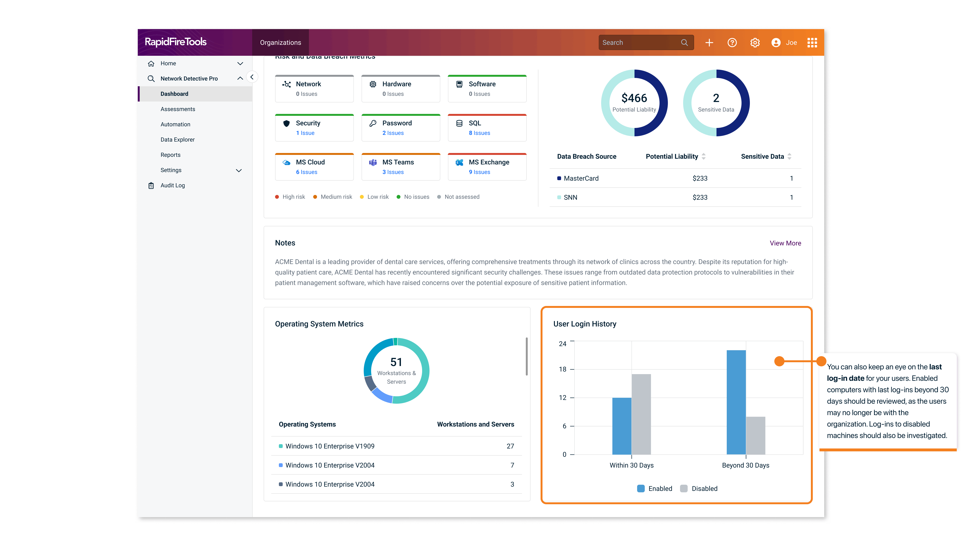
Task: Collapse the Network Detective Pro section
Action: 240,78
